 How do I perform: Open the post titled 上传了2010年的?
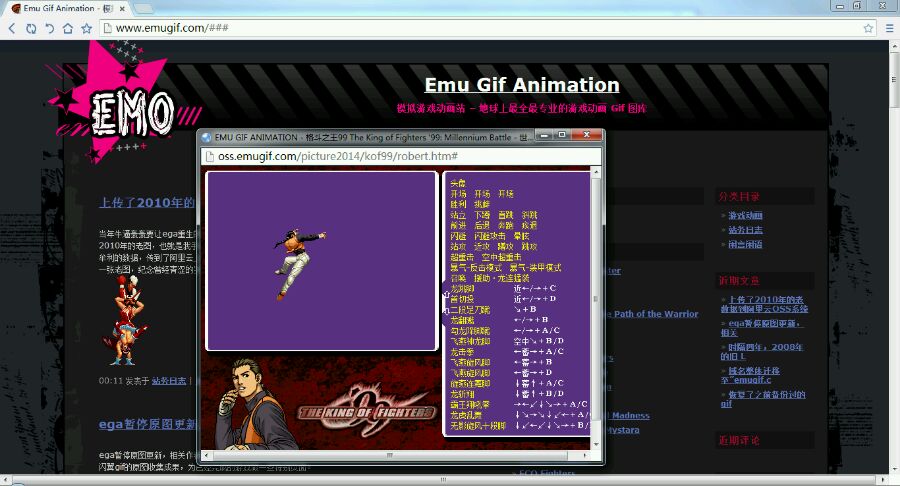pyautogui.click(x=147, y=203)
